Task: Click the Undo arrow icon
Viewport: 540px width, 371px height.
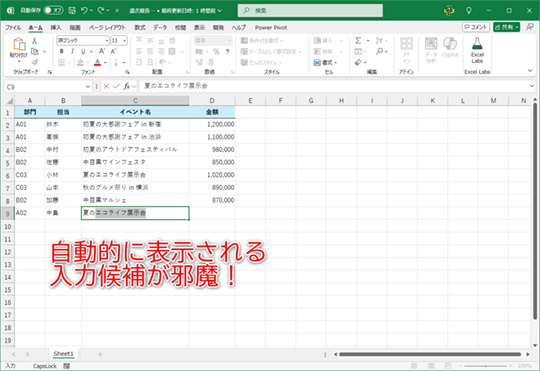Action: click(x=84, y=10)
